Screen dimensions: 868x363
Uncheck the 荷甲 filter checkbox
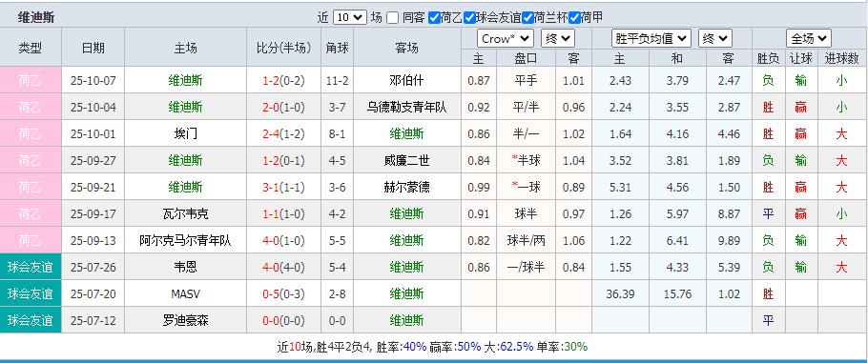coord(574,18)
